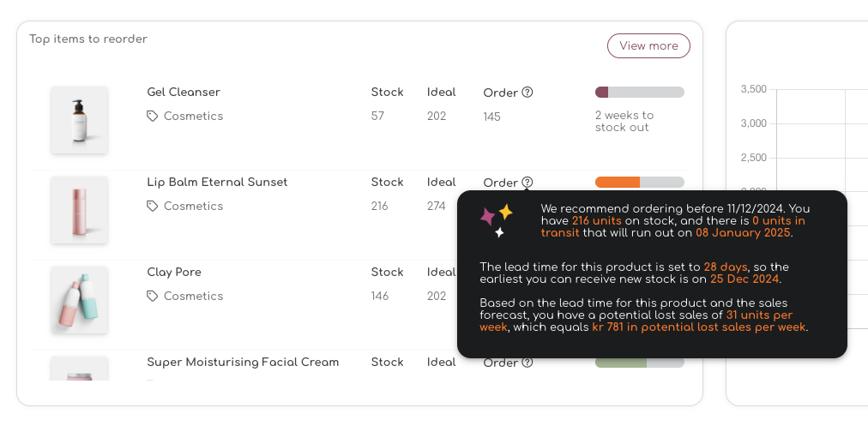
Task: Click the help icon next to Gel Cleanser Order
Action: coord(527,93)
